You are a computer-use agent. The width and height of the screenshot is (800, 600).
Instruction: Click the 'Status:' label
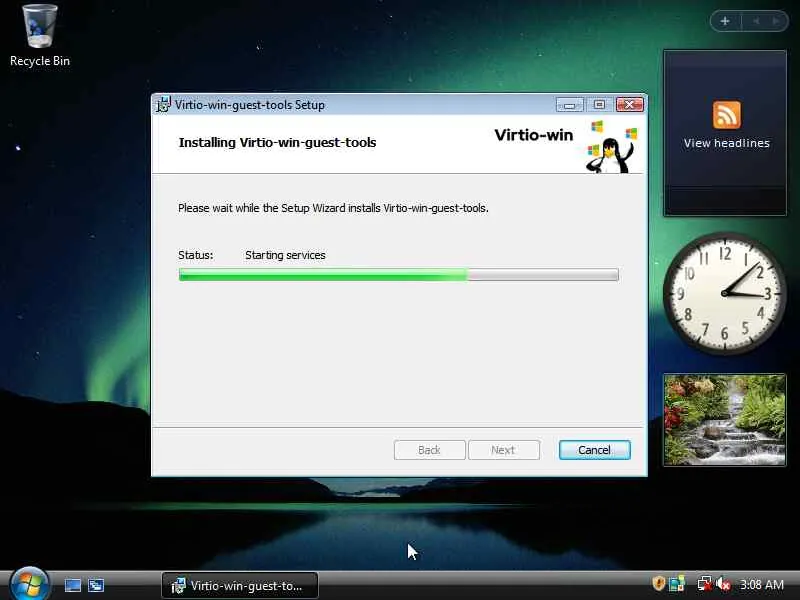(195, 255)
